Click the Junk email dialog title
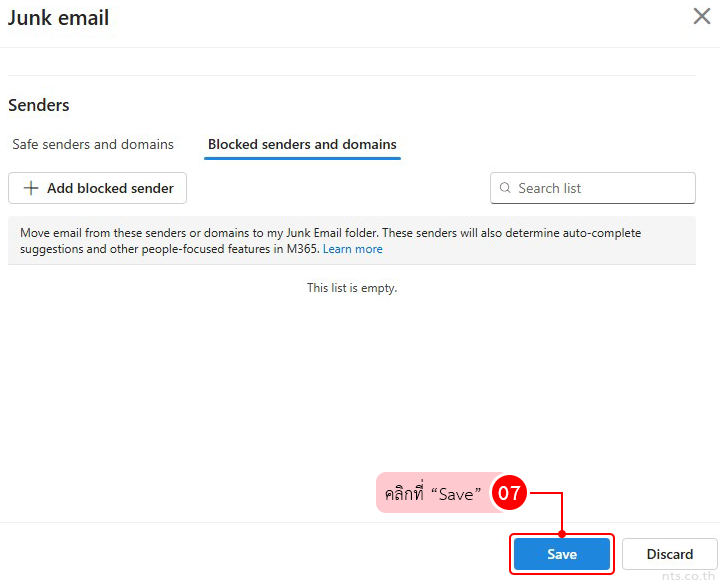Viewport: 720px width, 583px height. 58,18
